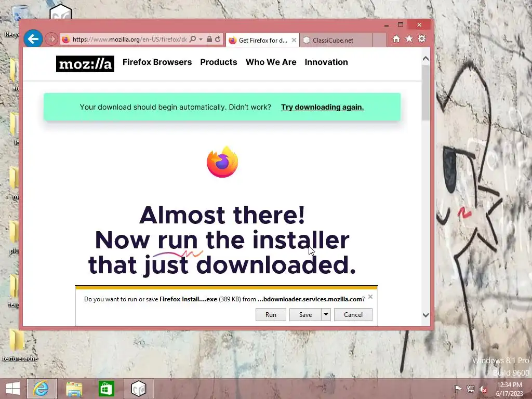Screen dimensions: 532x399
Task: Open Favorites star icon
Action: 409,39
